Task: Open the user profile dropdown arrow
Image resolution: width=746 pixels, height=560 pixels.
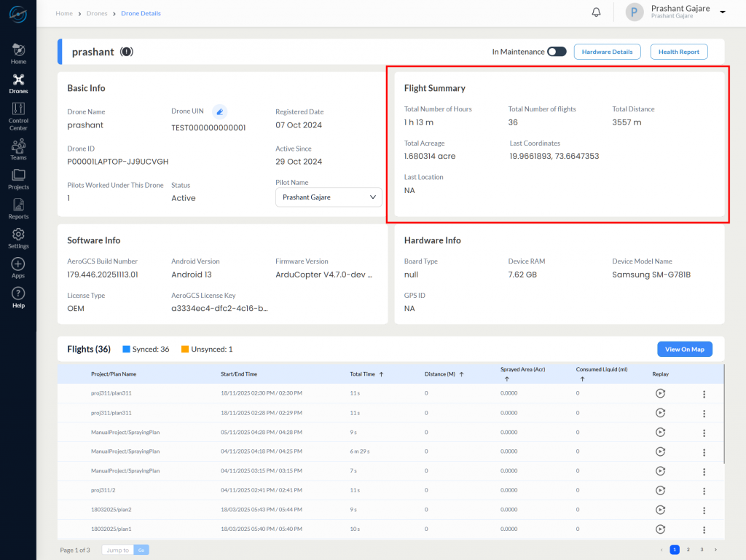Action: point(723,12)
